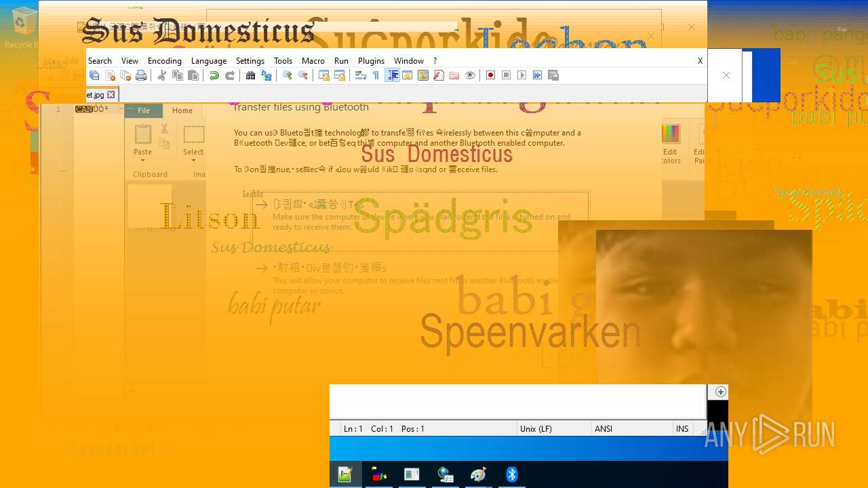
Task: Expand the Paint Paste dropdown arrow
Action: (142, 161)
